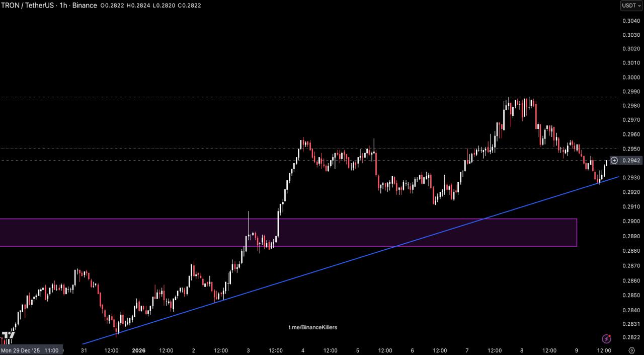Viewport: 644px width, 355px height.
Task: Click the 2026 marker on time axis
Action: [138, 350]
